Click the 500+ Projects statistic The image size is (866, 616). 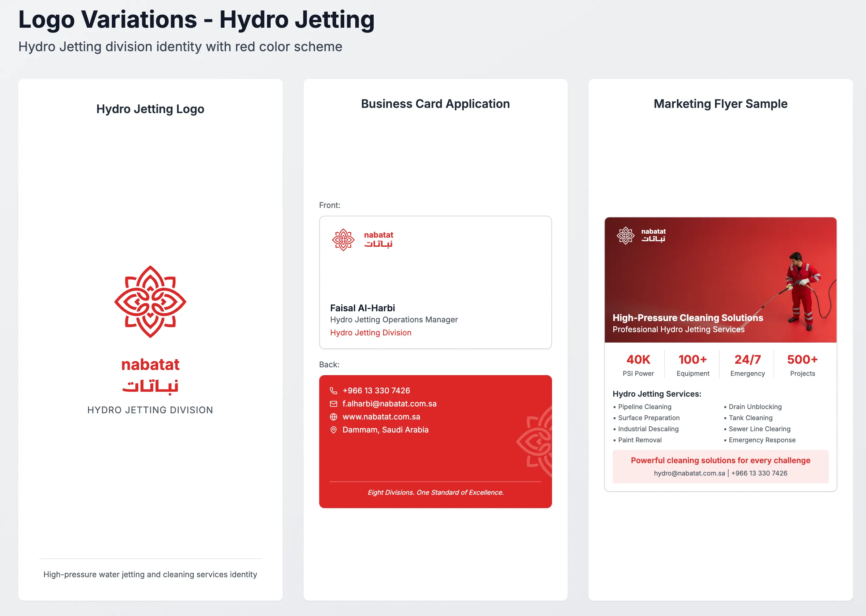802,365
